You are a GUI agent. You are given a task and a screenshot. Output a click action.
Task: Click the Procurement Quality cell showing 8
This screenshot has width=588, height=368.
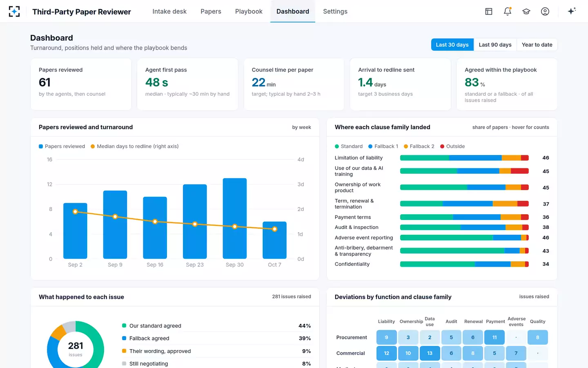click(x=538, y=337)
